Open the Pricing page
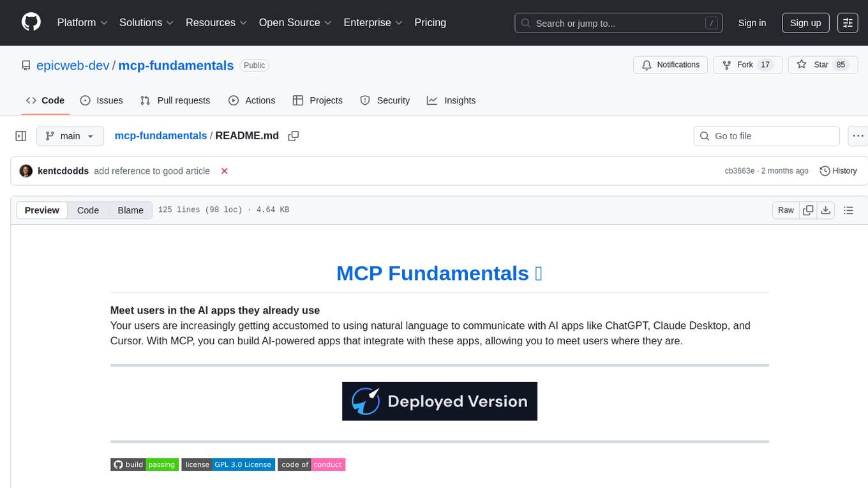Viewport: 868px width, 488px height. (430, 22)
